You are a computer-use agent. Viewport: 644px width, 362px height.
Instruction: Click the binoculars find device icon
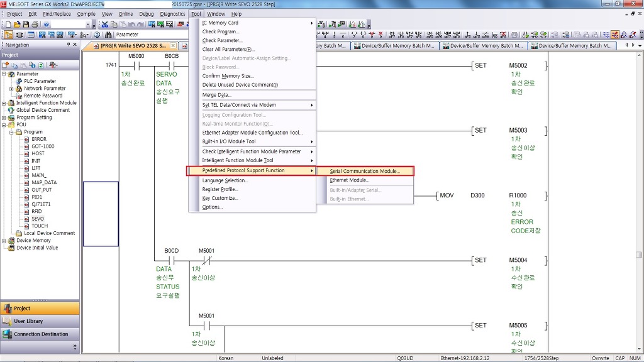[109, 35]
